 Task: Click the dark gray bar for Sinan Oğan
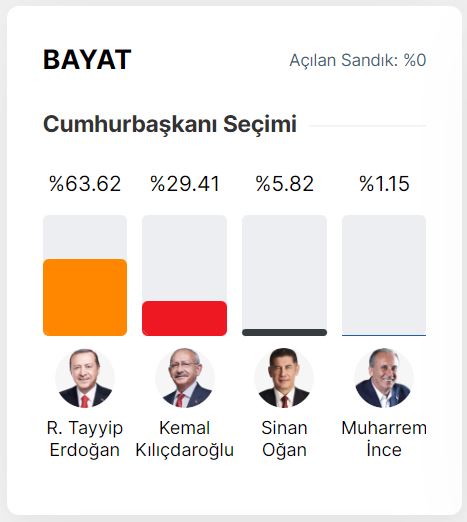pyautogui.click(x=284, y=332)
